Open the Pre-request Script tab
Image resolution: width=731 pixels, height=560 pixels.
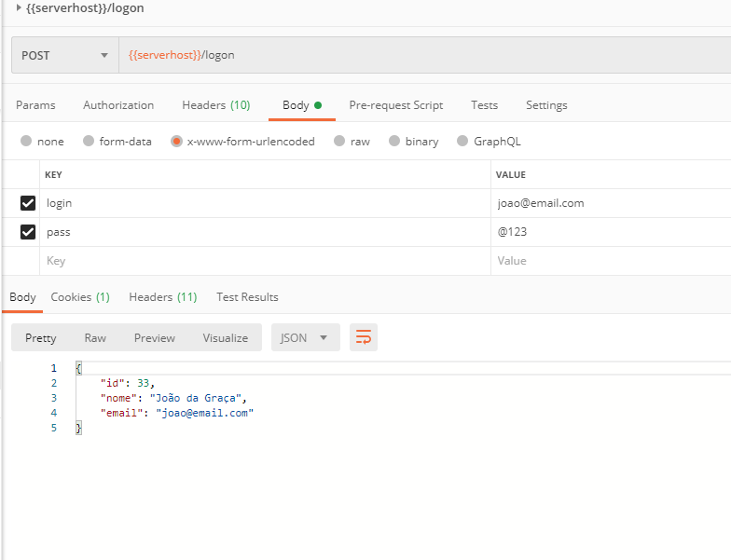395,105
